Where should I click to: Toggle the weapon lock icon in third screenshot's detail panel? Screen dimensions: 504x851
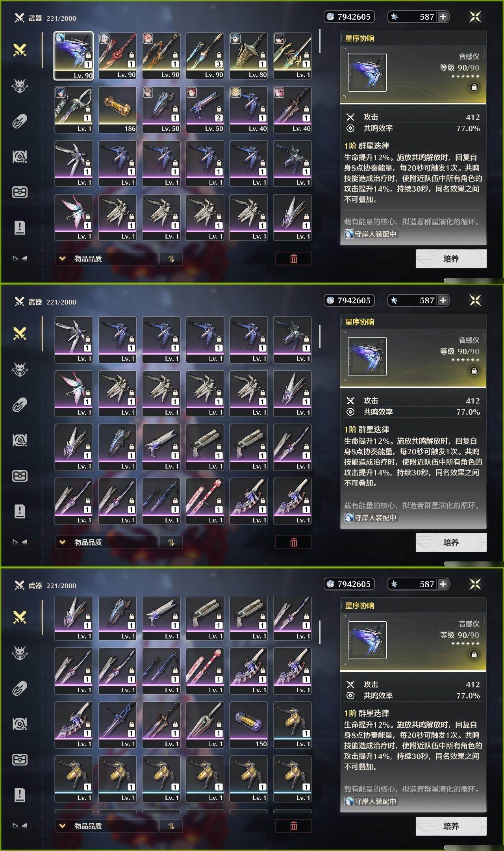[474, 654]
